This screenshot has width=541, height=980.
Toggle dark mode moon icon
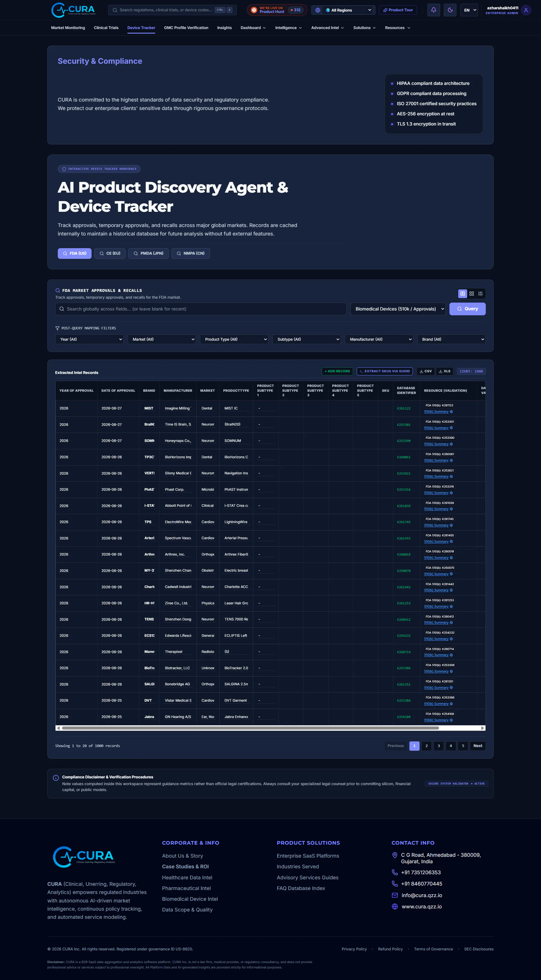(x=450, y=10)
